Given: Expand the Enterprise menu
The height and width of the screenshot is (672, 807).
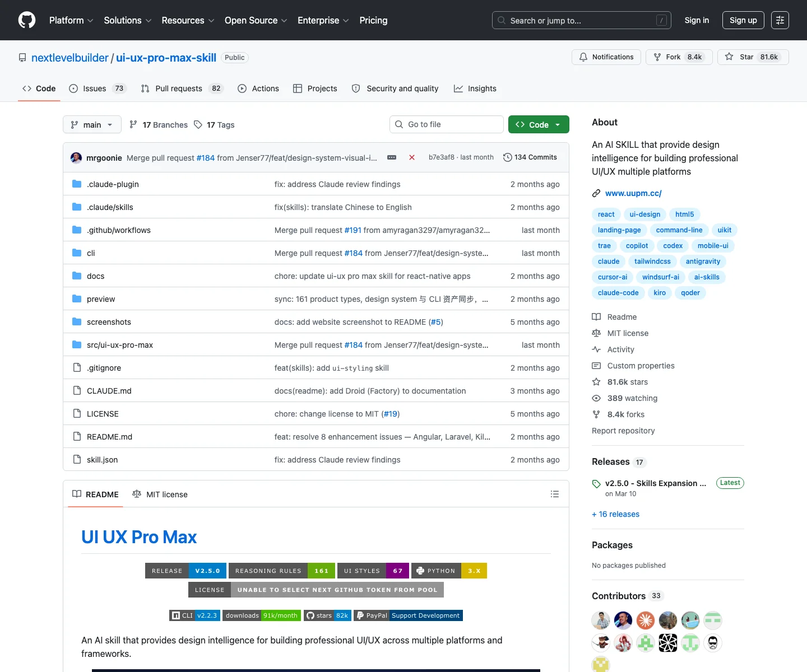Looking at the screenshot, I should (x=323, y=20).
